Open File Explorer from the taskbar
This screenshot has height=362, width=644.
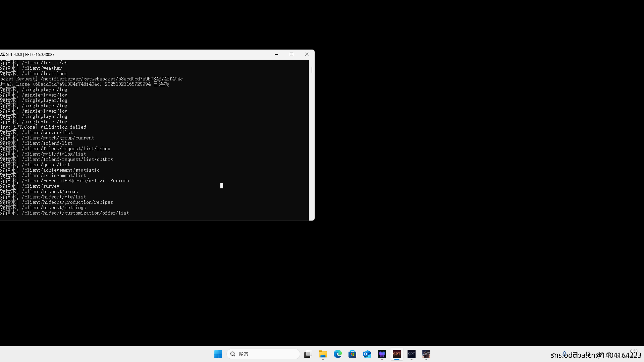click(x=323, y=354)
